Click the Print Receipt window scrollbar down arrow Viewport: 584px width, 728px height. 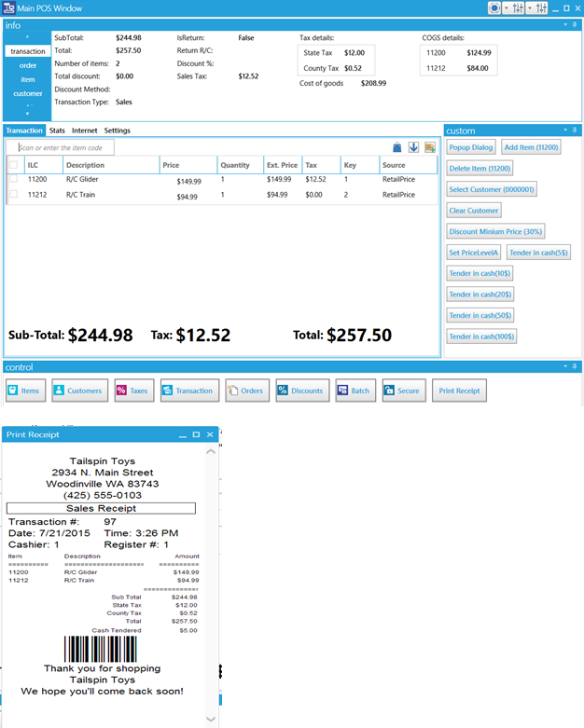tap(211, 719)
